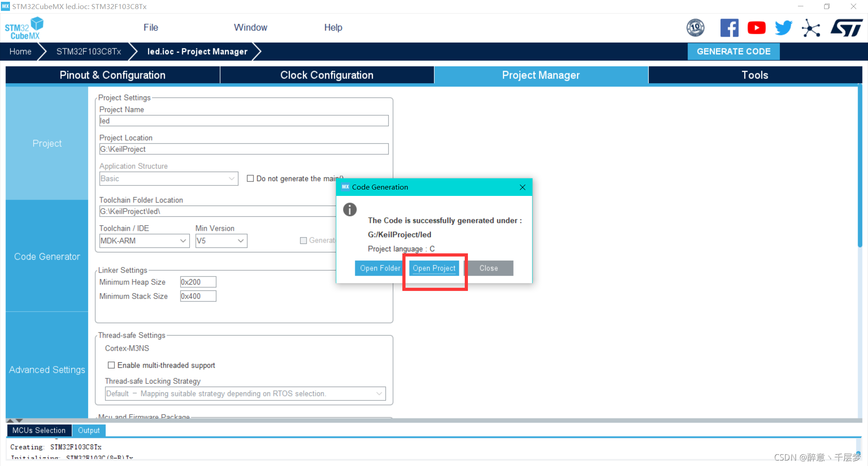This screenshot has width=868, height=466.
Task: Click the Project Location input field
Action: pyautogui.click(x=244, y=149)
